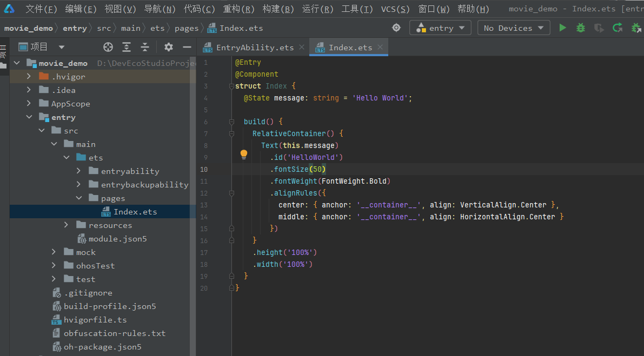Open project panel settings gear

pos(169,47)
